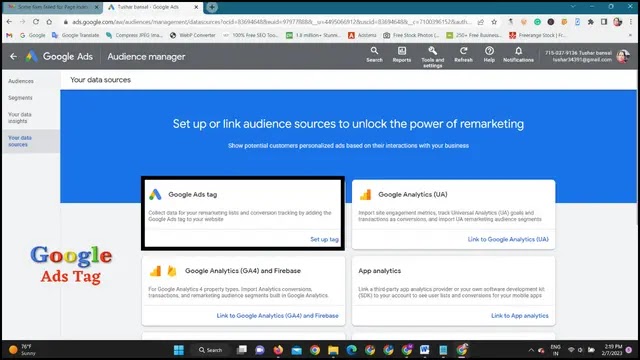Open the Google bookmark
This screenshot has width=640, height=360.
point(33,36)
